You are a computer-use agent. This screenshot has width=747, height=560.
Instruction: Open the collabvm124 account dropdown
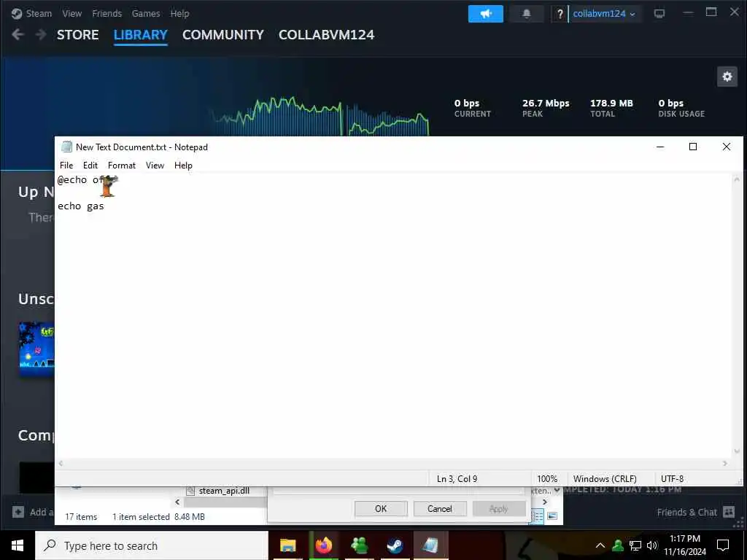click(x=603, y=14)
